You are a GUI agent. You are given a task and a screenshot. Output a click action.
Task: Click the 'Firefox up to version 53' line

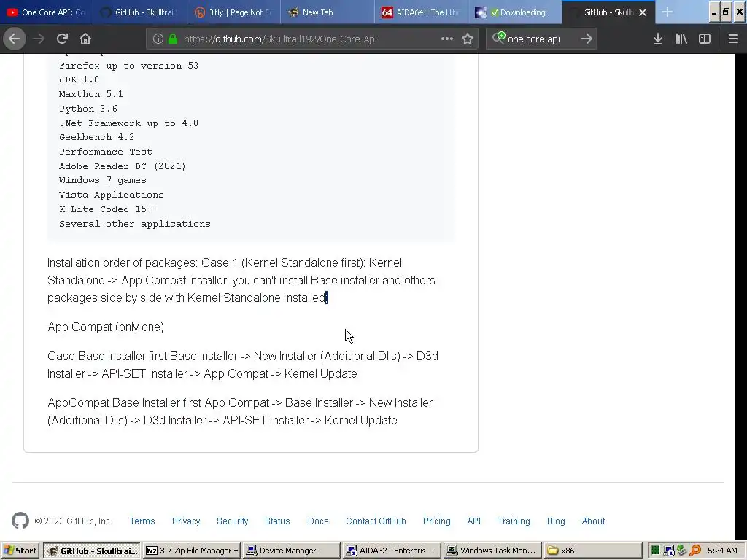point(128,66)
